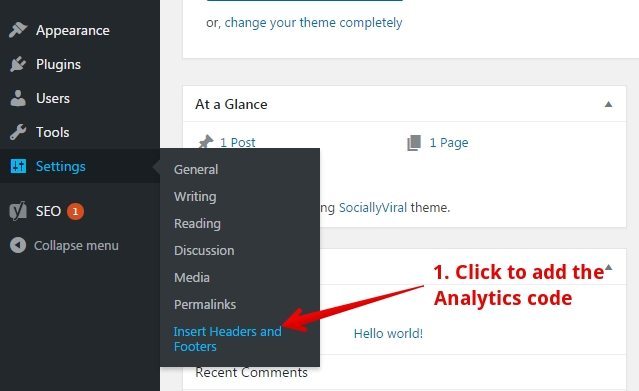The image size is (639, 391).
Task: Choose Permalinks from the submenu
Action: tap(205, 304)
